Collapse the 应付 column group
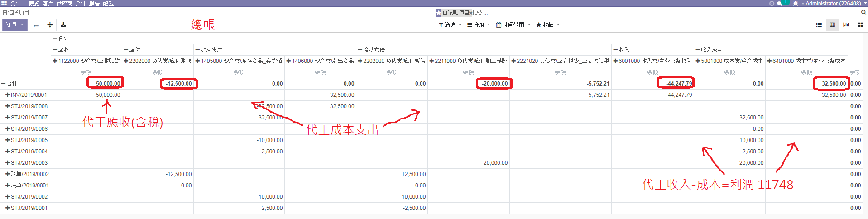 click(132, 50)
